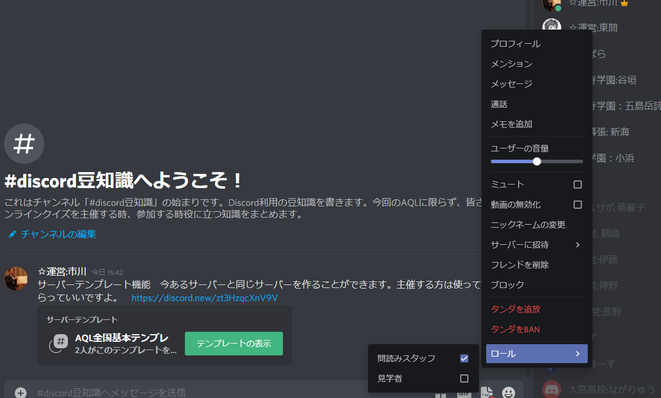Check the 見学者 role checkbox

pyautogui.click(x=464, y=379)
